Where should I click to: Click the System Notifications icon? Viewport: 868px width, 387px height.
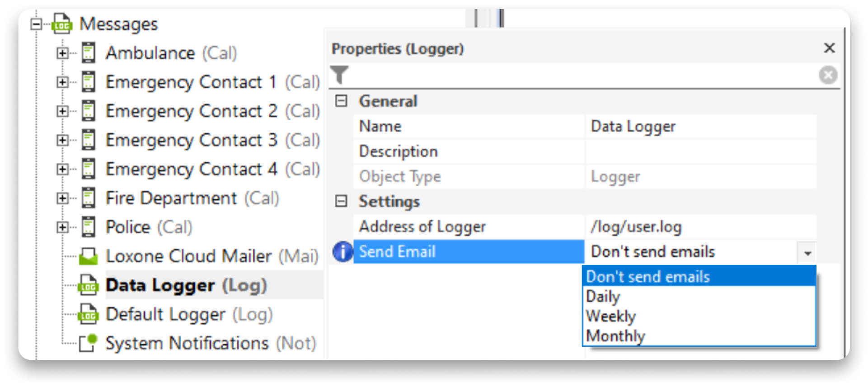click(x=88, y=343)
